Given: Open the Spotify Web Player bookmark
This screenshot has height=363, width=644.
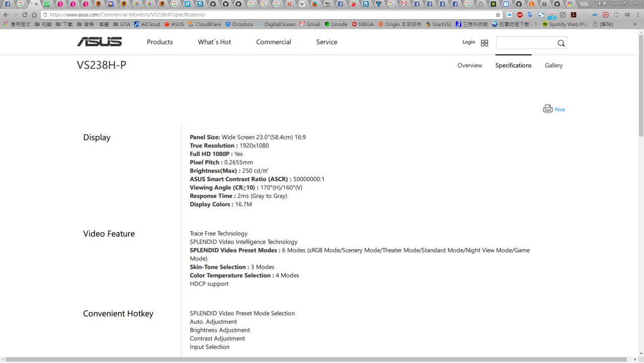Looking at the screenshot, I should pos(565,24).
